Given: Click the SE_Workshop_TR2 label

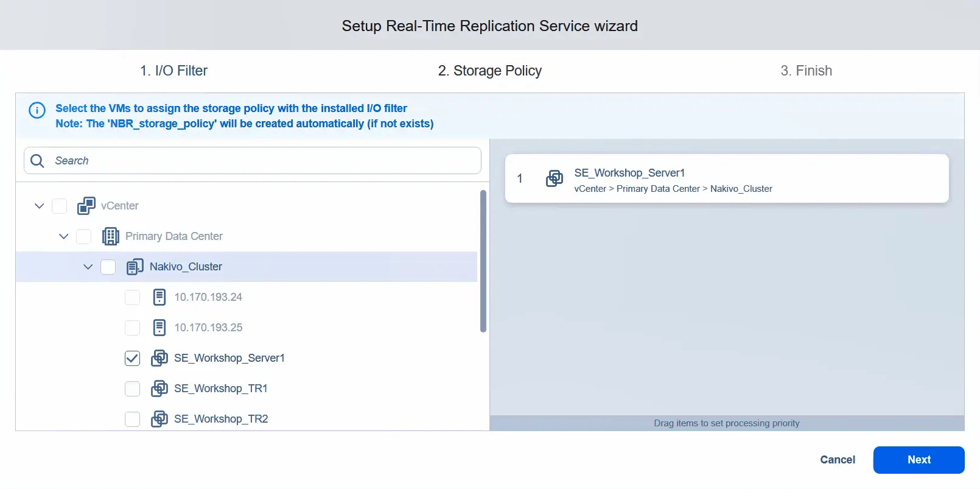Looking at the screenshot, I should click(x=221, y=419).
